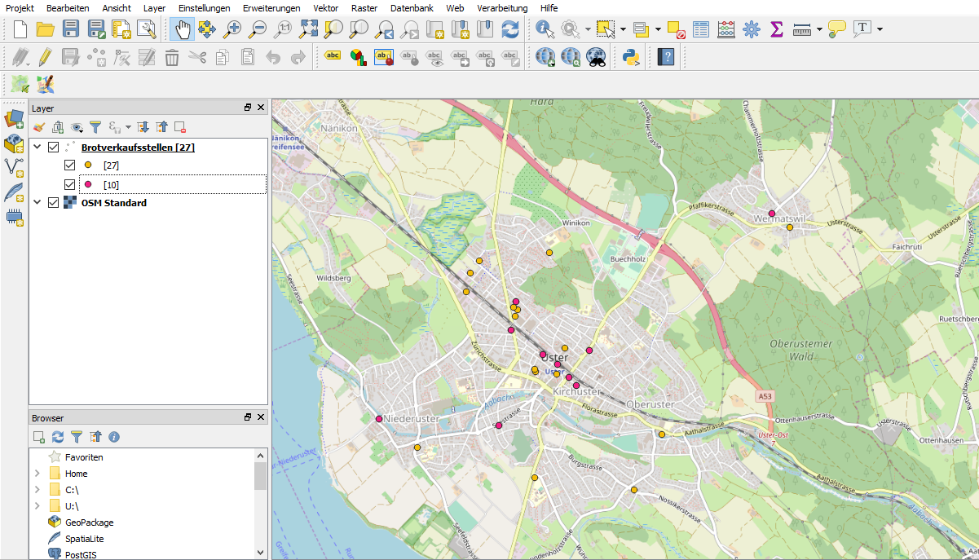Uncheck the OSM Standard layer checkbox
Screen dimensions: 979x560
[x=54, y=203]
